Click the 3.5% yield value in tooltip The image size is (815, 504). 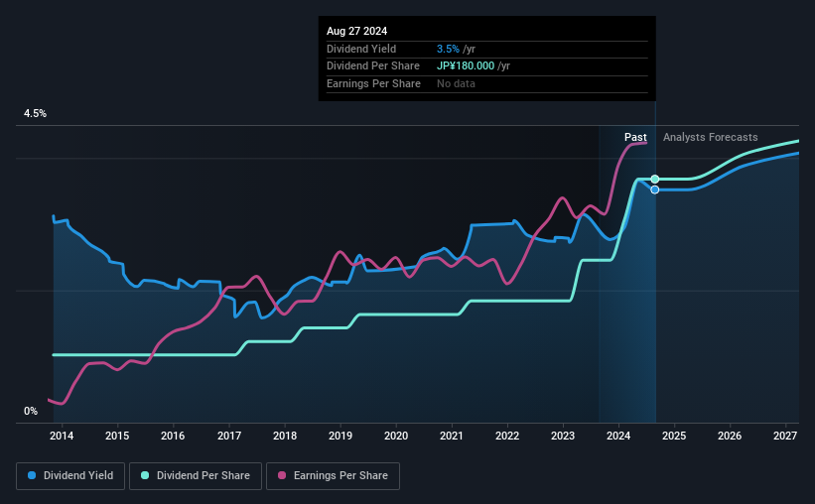coord(446,49)
